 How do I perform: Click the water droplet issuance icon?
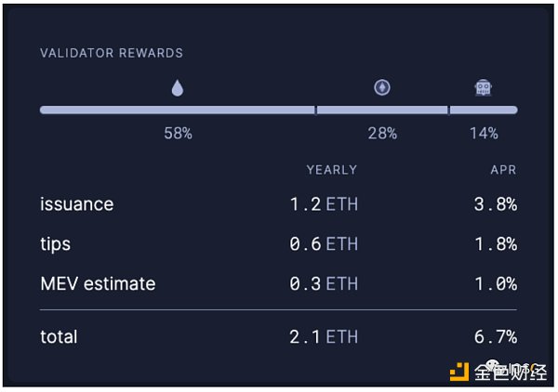[178, 88]
